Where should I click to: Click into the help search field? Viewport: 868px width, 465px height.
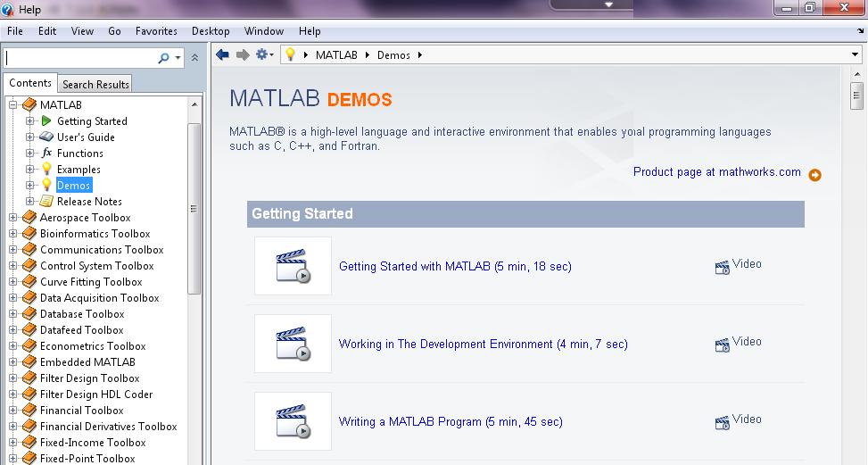(81, 58)
